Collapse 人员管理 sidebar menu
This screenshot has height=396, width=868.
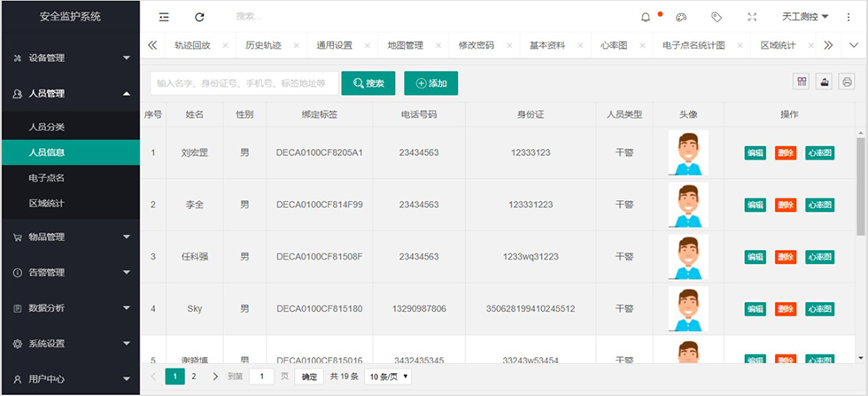tap(70, 94)
